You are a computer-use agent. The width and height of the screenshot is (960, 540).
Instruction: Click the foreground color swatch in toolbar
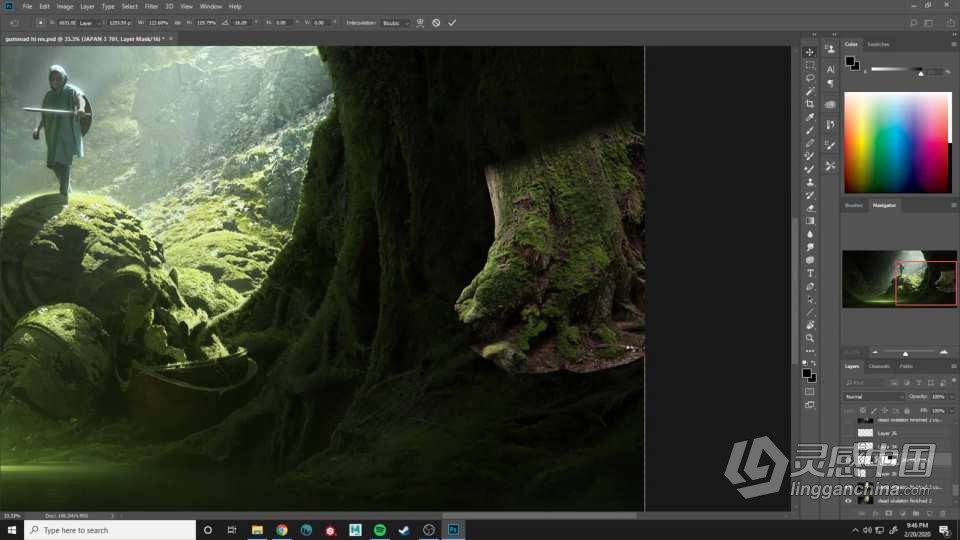(807, 373)
